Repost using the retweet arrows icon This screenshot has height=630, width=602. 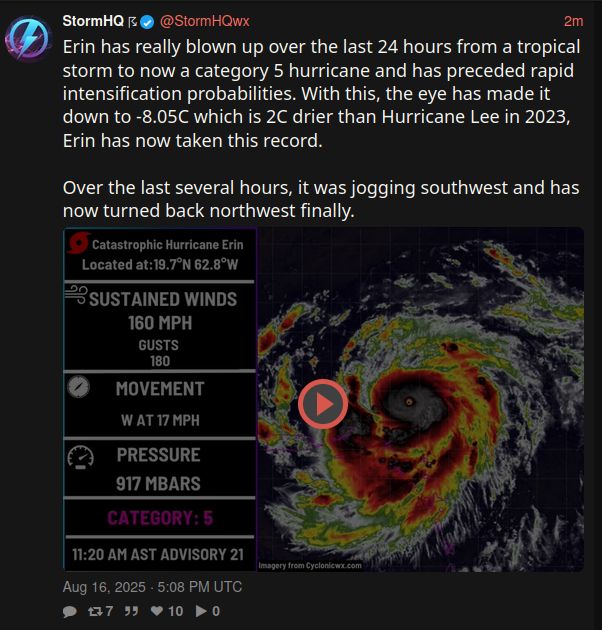(95, 611)
